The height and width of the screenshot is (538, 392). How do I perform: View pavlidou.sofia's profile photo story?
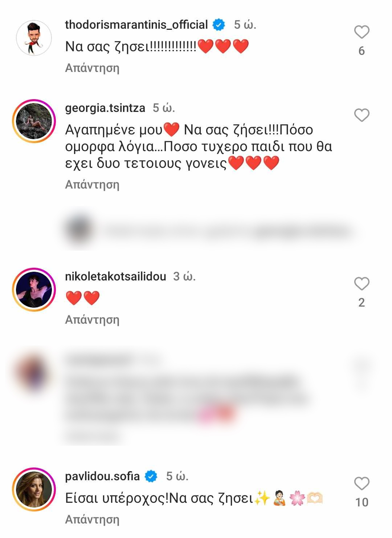click(x=34, y=489)
